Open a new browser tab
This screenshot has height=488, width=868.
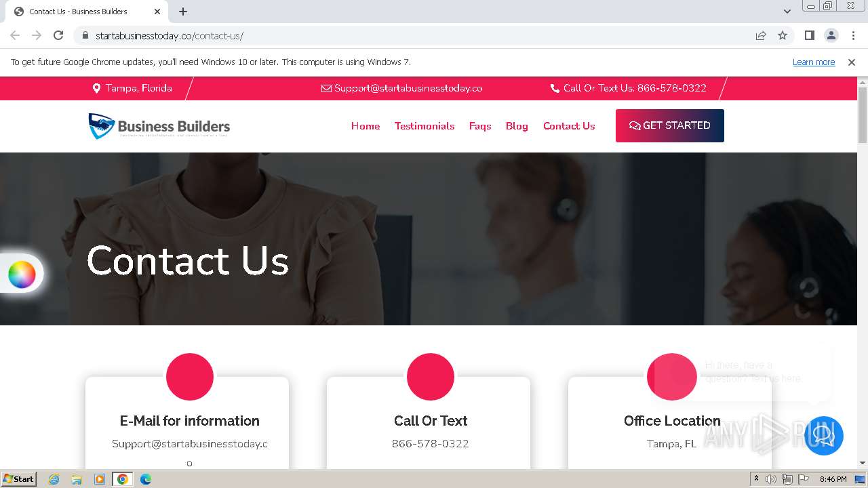pos(183,12)
